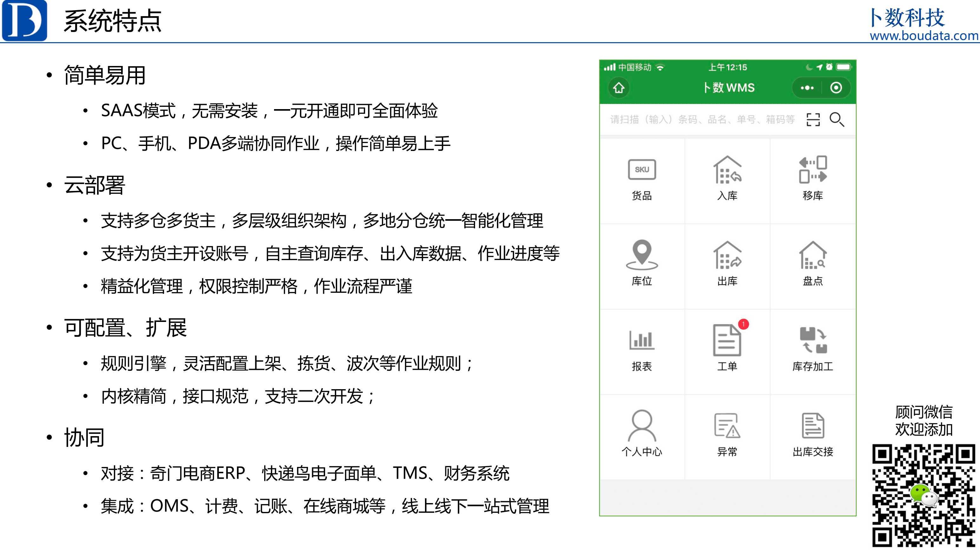
Task: Open the three-dot more menu
Action: click(x=807, y=88)
